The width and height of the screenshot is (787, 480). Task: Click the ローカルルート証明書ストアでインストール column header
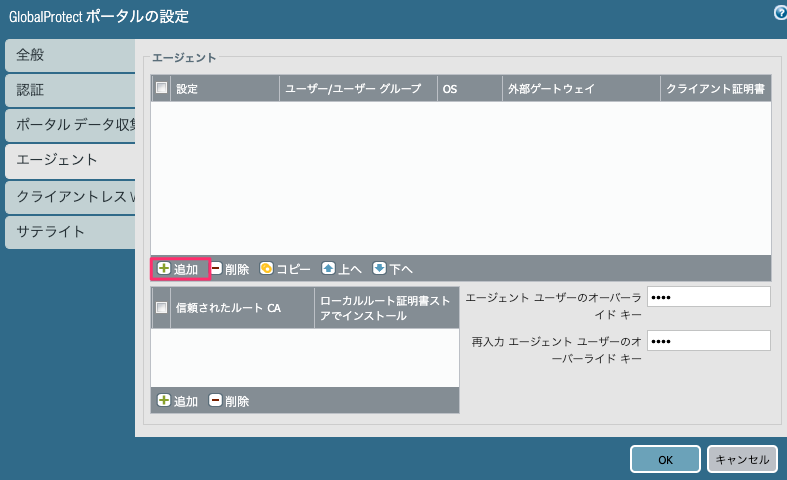coord(386,308)
